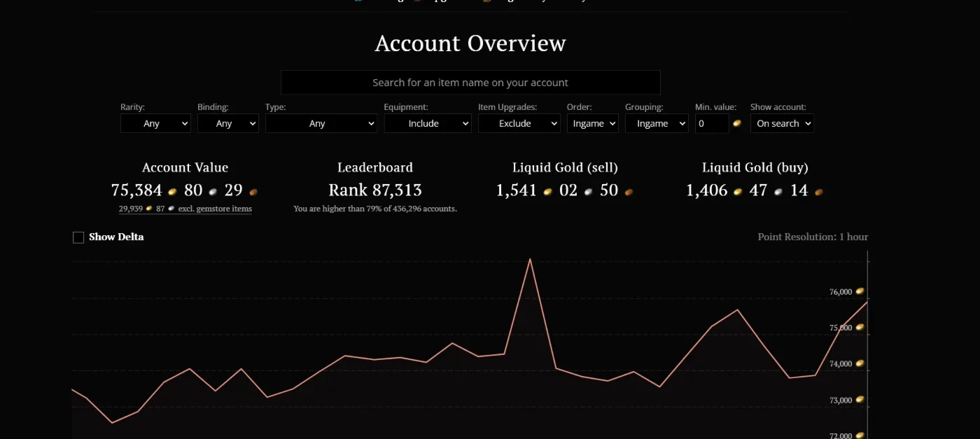Click coin icon next to 74,000 axis label
The width and height of the screenshot is (980, 439).
(860, 363)
